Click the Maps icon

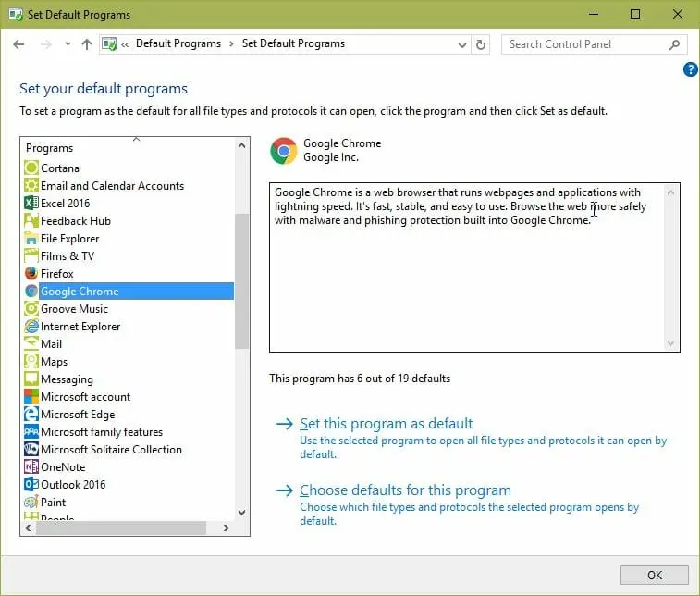(x=31, y=361)
